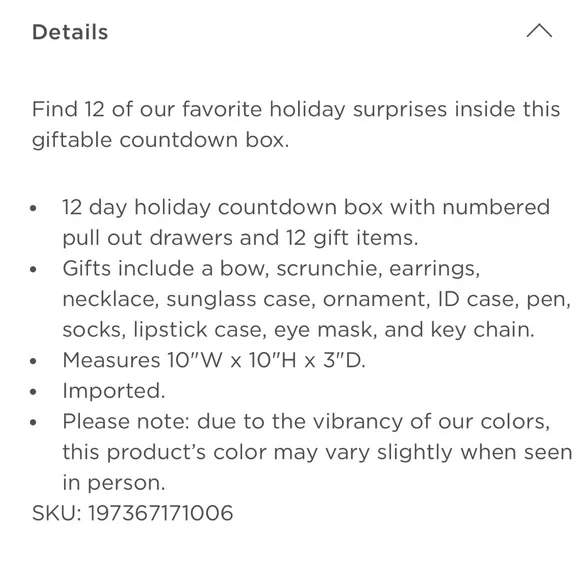
Task: Click the 'Imported.' bullet text
Action: coord(114,391)
